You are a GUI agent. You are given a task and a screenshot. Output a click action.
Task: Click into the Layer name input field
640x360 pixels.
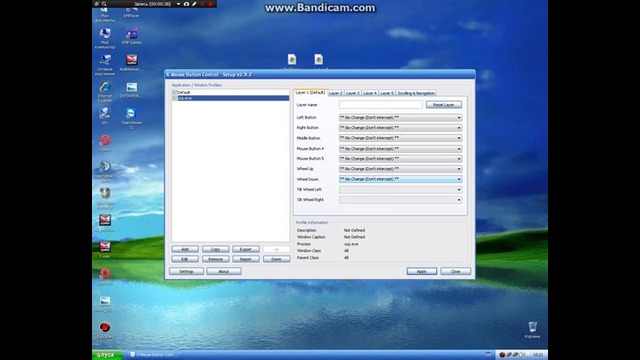tap(380, 105)
